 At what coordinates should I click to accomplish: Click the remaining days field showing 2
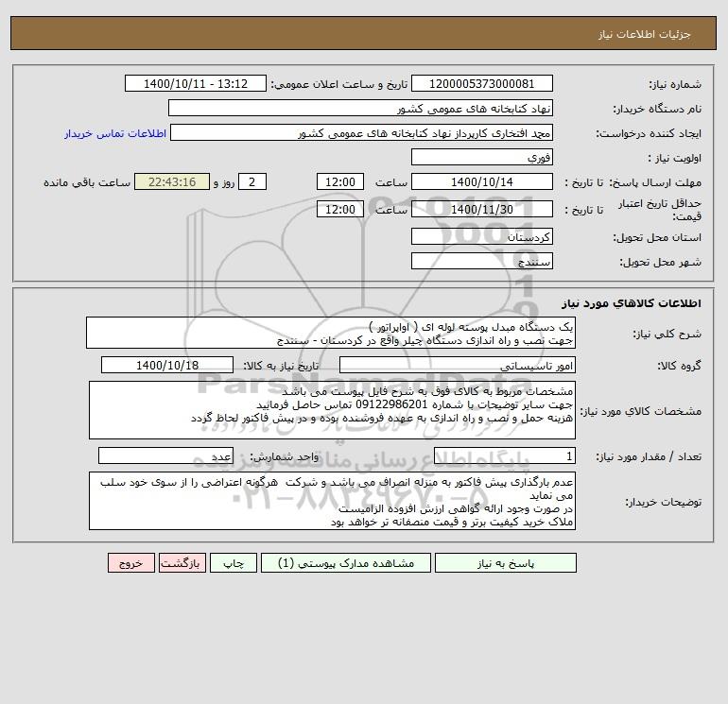click(x=252, y=182)
